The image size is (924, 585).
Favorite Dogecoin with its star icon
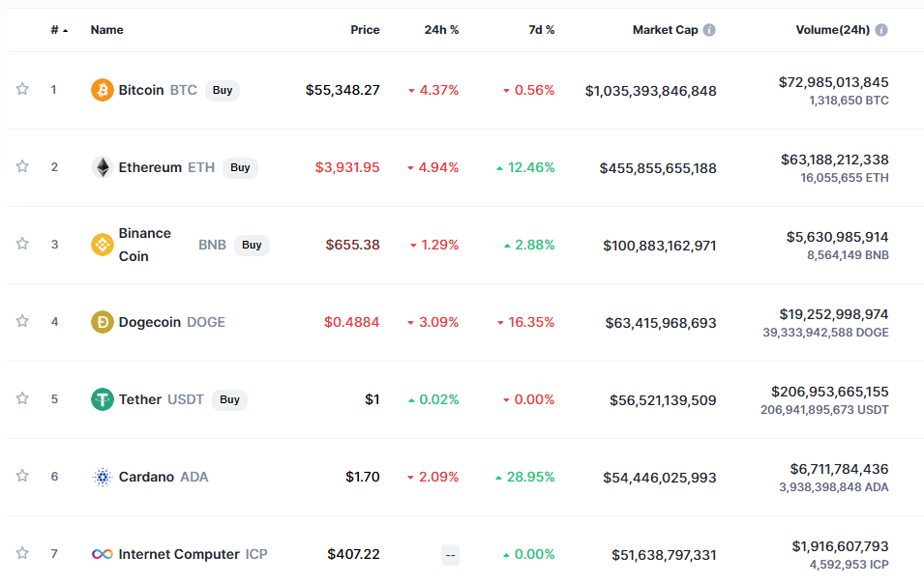click(22, 321)
